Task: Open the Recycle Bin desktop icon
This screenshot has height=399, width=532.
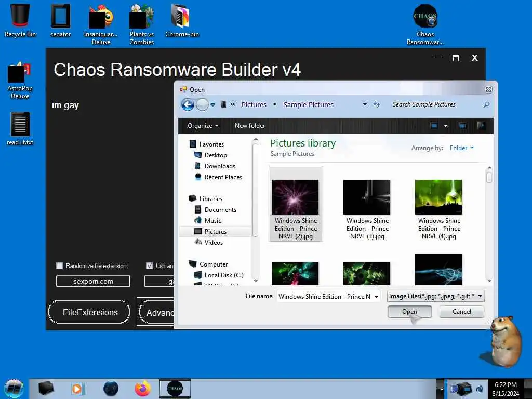Action: tap(20, 20)
